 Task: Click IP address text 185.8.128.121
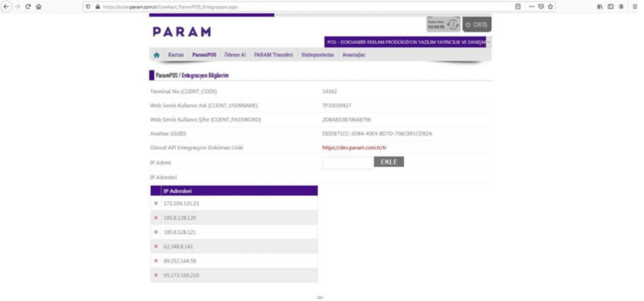180,232
